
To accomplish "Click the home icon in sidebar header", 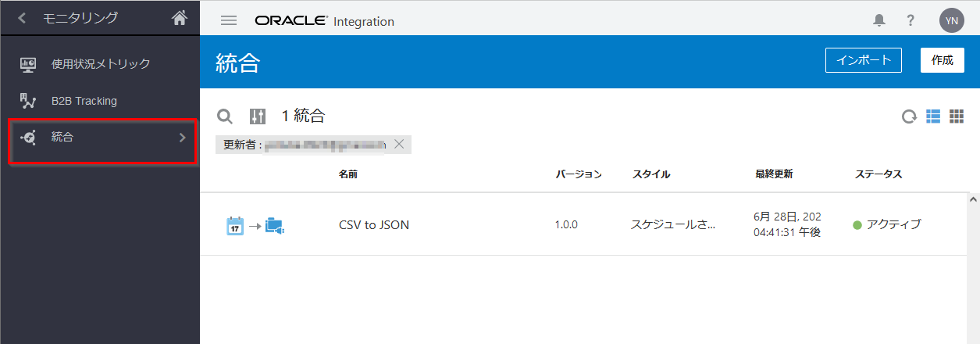I will pyautogui.click(x=180, y=17).
